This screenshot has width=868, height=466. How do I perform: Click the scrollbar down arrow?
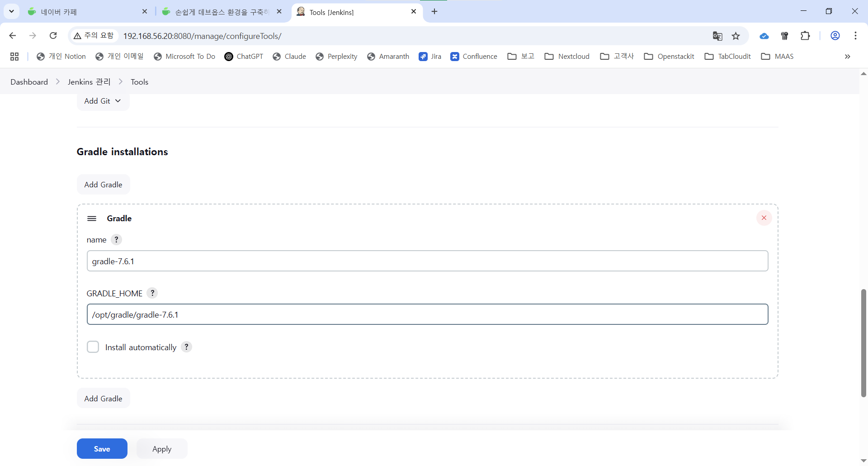[863, 461]
